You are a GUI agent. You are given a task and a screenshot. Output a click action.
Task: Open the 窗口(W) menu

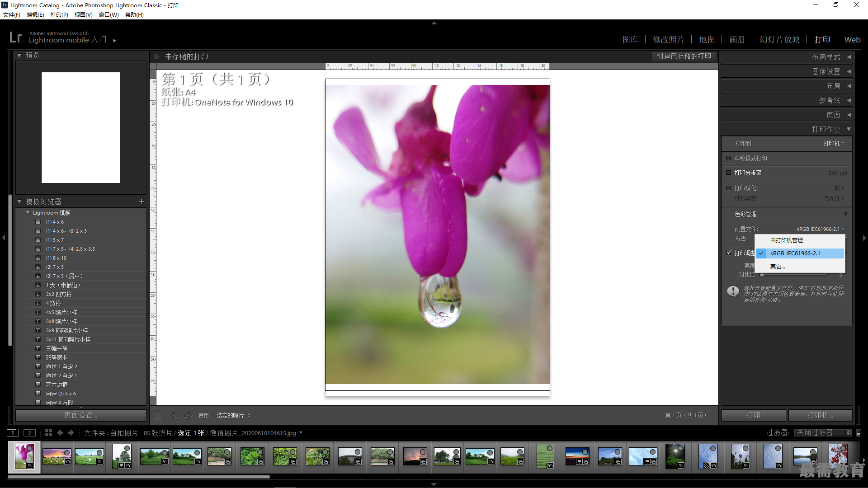click(109, 15)
